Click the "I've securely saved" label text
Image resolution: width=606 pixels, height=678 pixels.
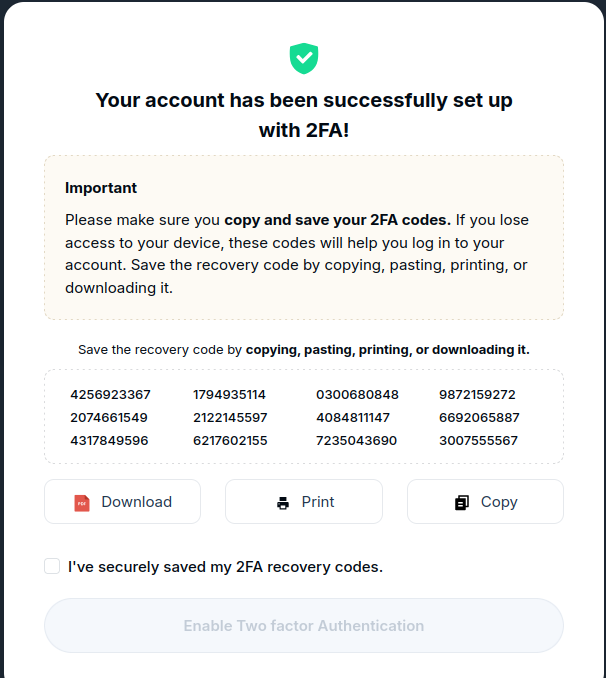[x=225, y=567]
